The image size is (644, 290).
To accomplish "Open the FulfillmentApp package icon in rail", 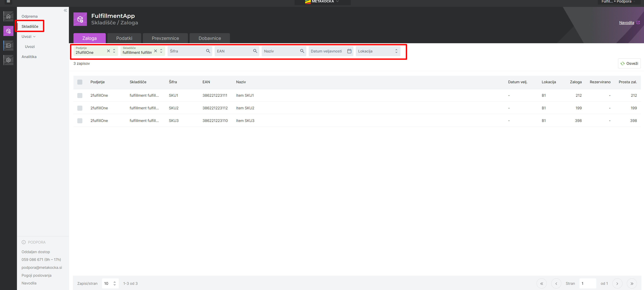I will [8, 31].
